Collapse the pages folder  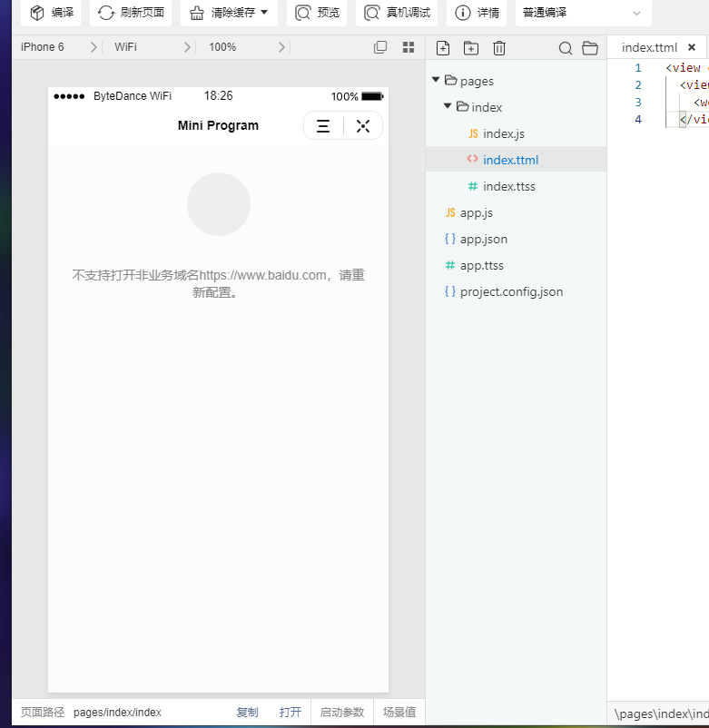coord(436,80)
